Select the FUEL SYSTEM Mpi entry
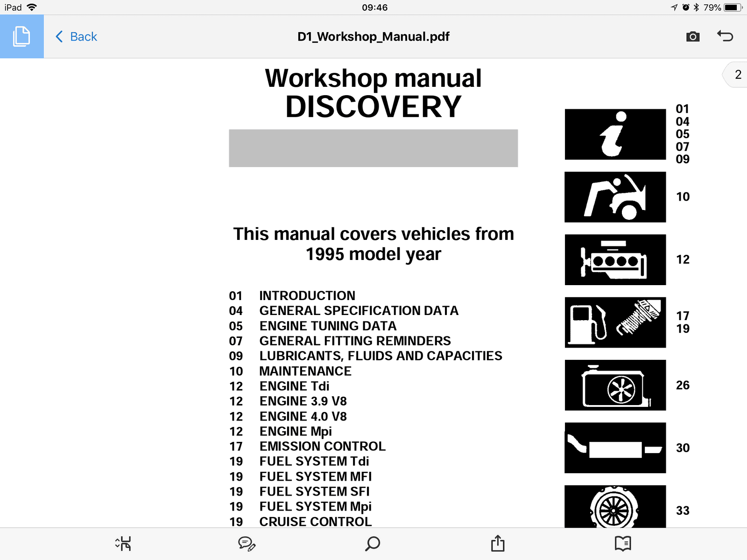This screenshot has height=560, width=747. tap(315, 507)
